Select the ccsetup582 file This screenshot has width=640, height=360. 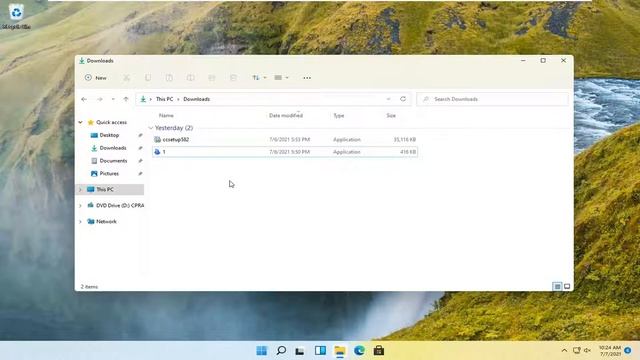[x=284, y=140]
